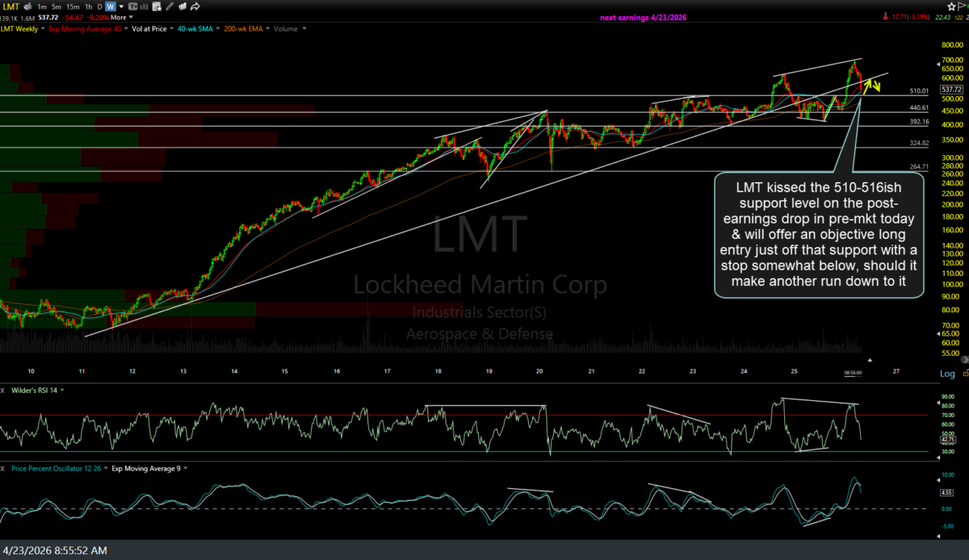Open the timeframe dropdown arrow after W
This screenshot has height=560, width=969.
121,6
